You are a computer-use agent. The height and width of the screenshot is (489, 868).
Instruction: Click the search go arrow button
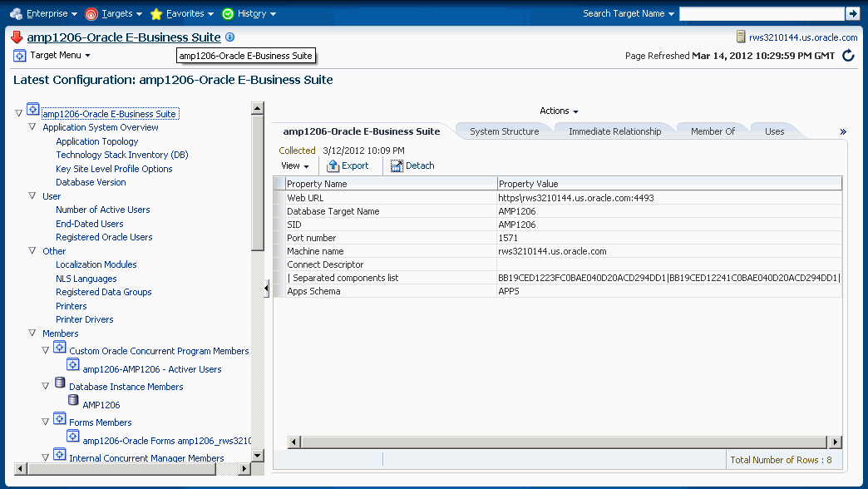852,14
